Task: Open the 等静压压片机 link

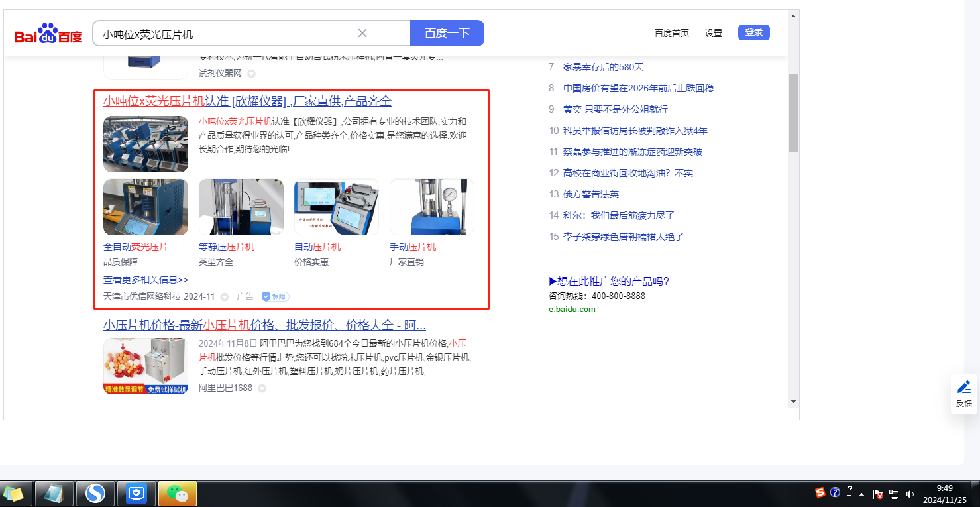Action: tap(227, 247)
